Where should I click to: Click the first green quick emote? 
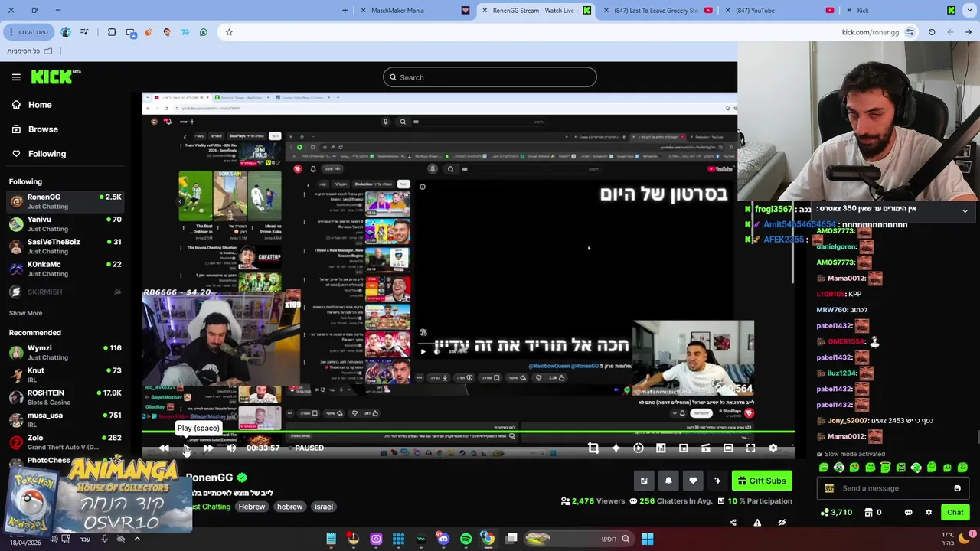pos(824,468)
